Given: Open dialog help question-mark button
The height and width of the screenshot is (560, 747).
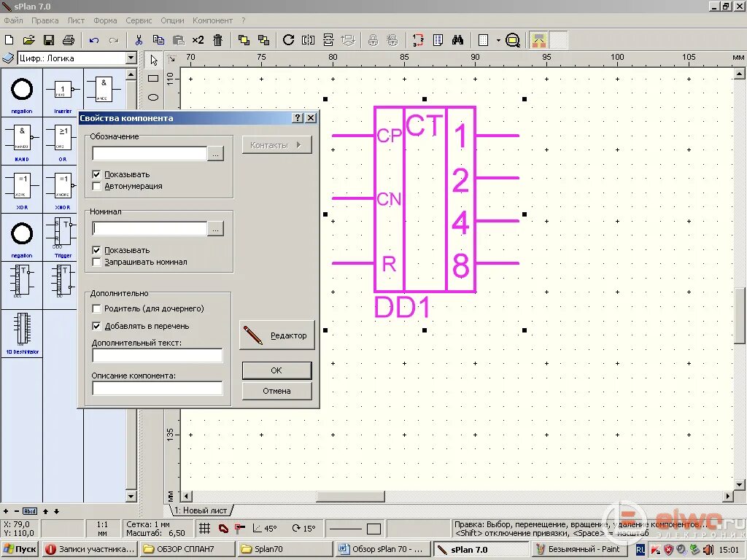Looking at the screenshot, I should (298, 117).
